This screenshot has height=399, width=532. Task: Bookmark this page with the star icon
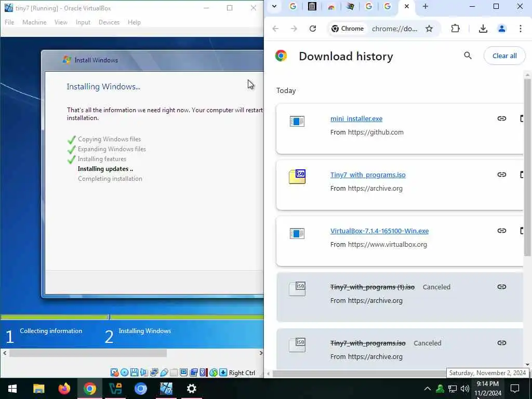(429, 29)
